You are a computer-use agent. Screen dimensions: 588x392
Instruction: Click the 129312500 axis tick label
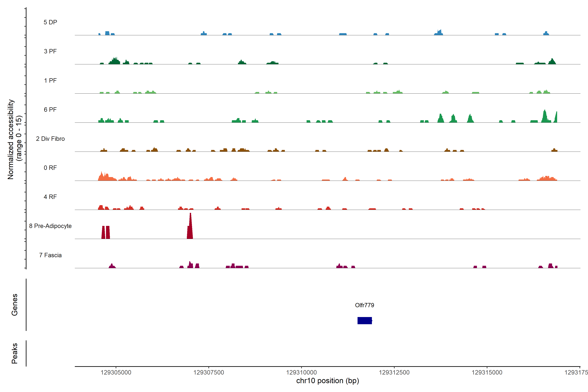click(x=394, y=372)
